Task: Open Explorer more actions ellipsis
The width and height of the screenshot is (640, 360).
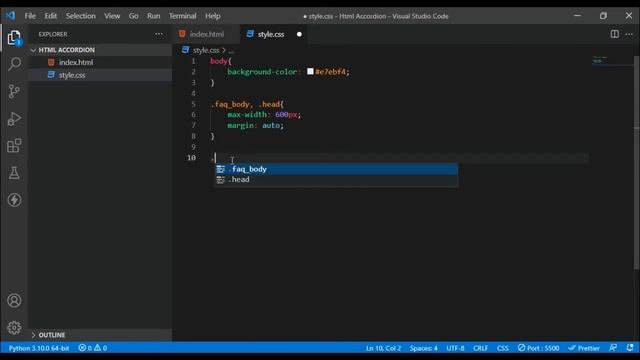Action: (159, 34)
